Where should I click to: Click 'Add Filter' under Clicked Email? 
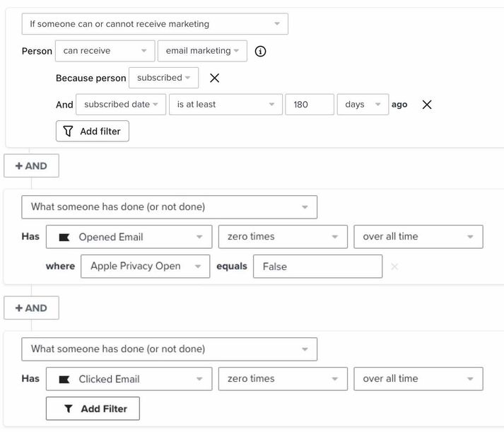tap(93, 409)
